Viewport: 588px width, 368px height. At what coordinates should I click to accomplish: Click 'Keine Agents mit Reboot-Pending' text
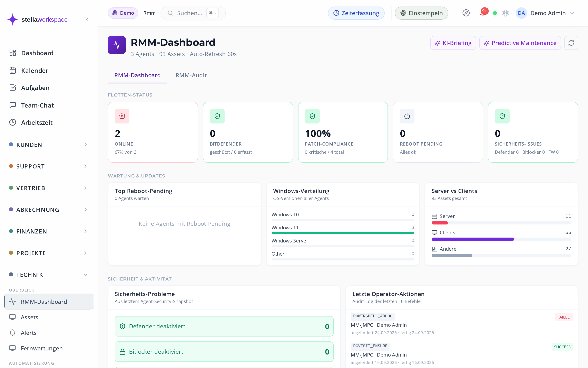[x=184, y=224]
